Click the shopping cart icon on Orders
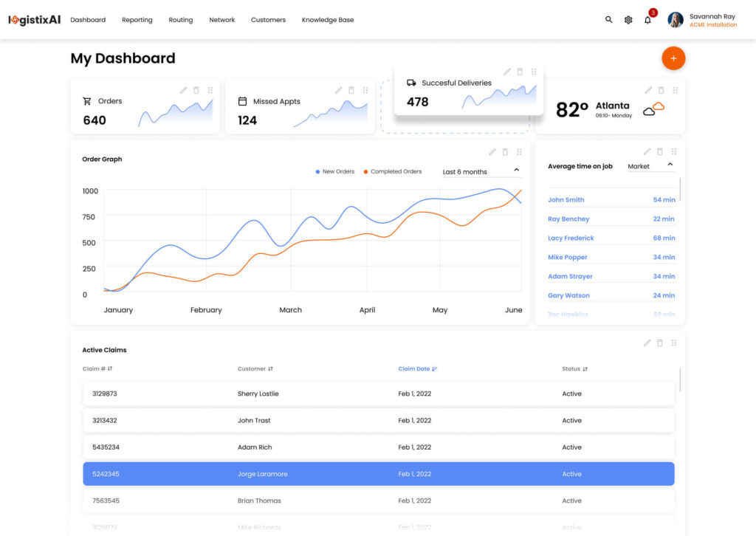Viewport: 756px width, 536px height. pos(87,101)
